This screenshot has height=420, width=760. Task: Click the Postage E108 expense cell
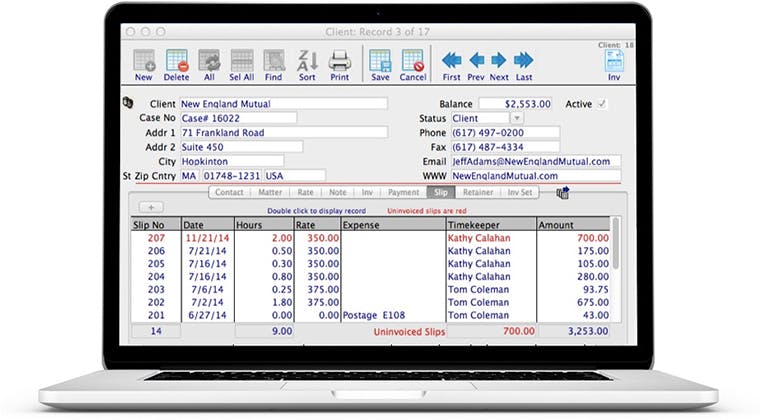393,315
